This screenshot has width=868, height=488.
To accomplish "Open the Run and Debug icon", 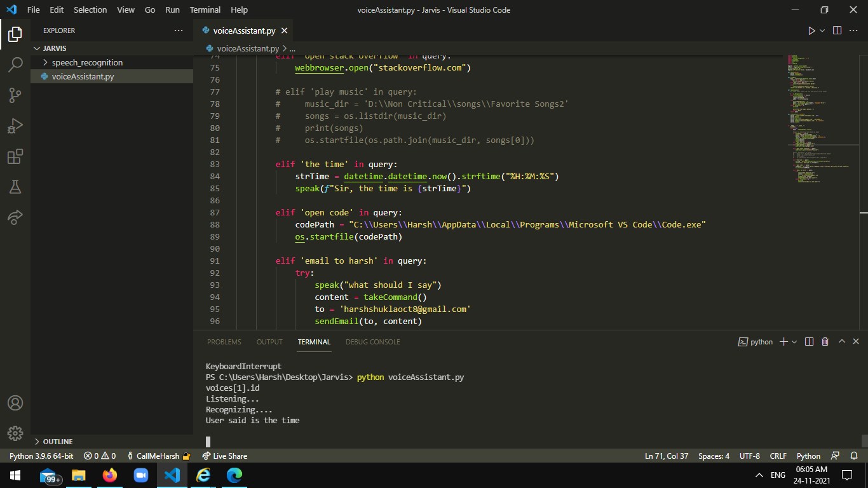I will 15,126.
